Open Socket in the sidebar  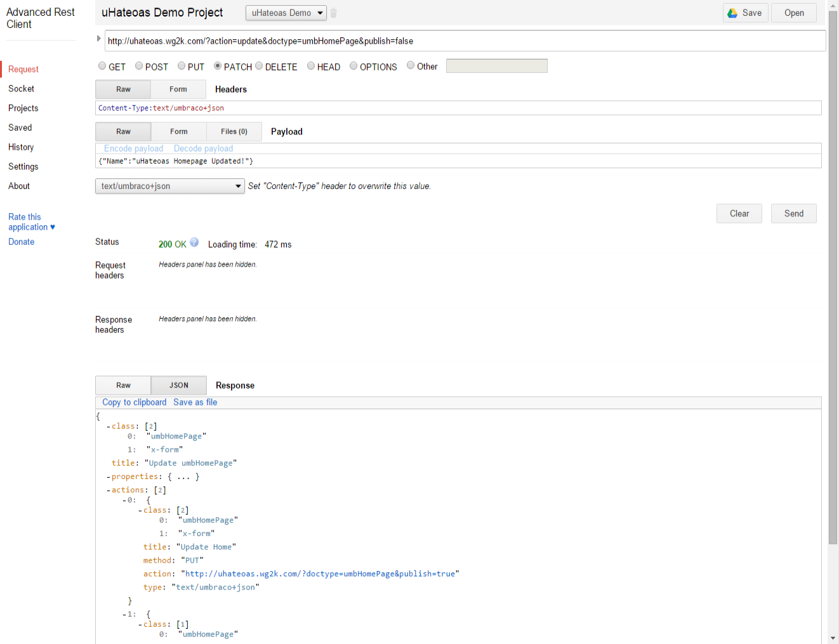(21, 89)
